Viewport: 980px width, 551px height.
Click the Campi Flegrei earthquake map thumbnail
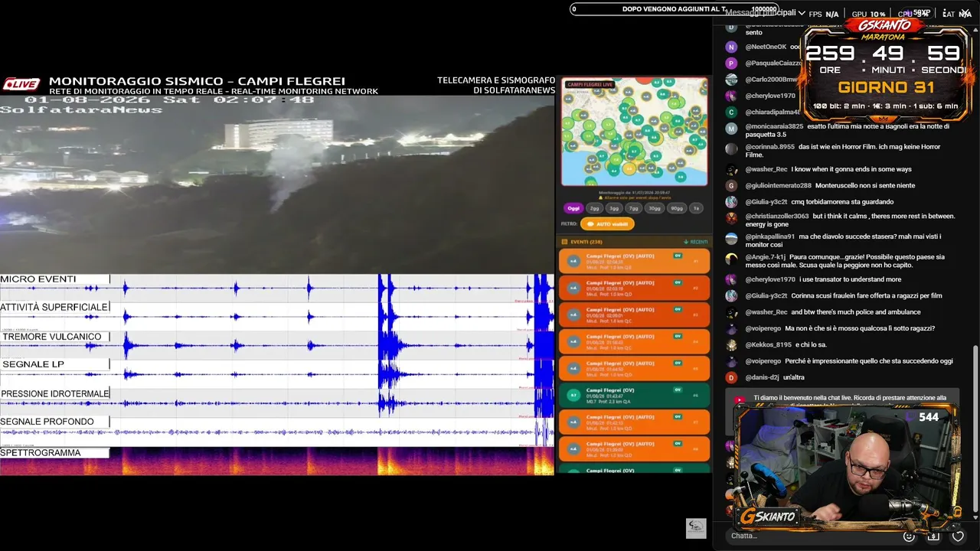[x=635, y=131]
